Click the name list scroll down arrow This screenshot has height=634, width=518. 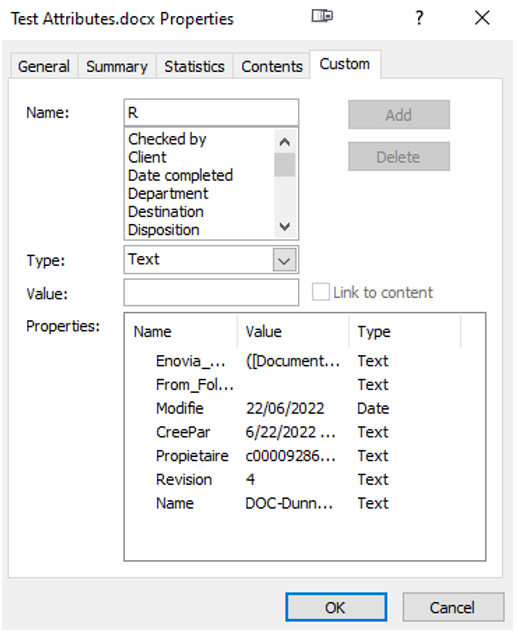[285, 226]
